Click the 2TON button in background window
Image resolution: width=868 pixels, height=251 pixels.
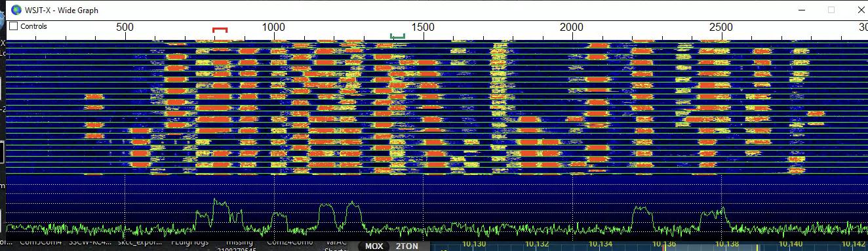[x=407, y=246]
